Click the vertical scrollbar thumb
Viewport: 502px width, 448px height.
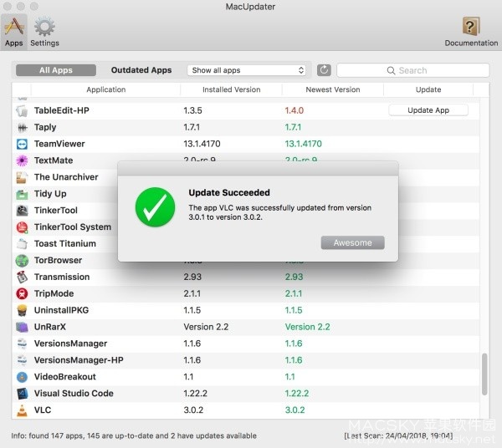coord(484,374)
